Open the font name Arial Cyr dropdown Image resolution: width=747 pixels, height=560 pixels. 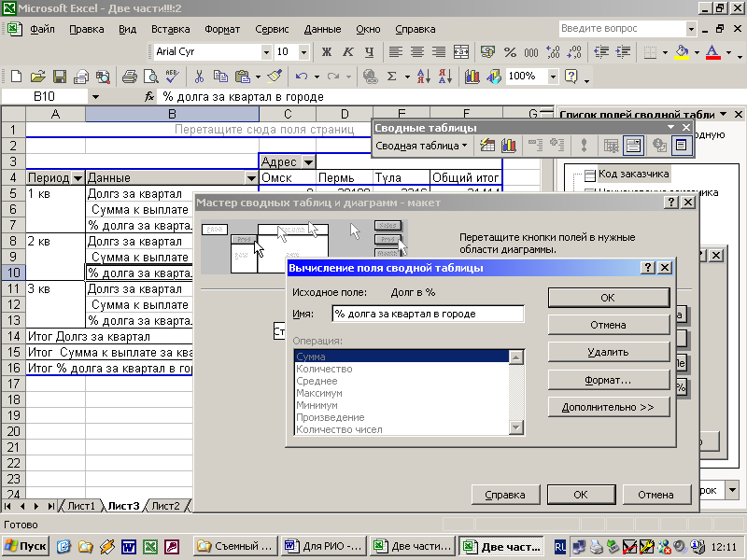click(x=266, y=52)
